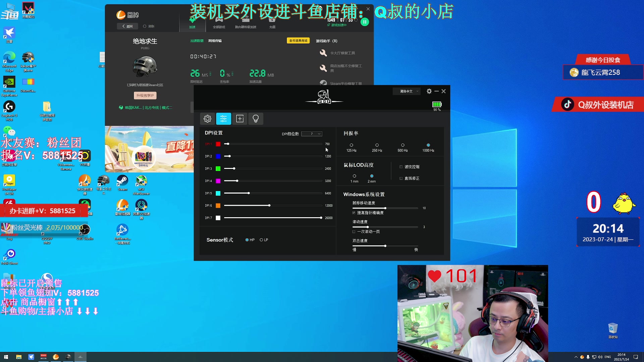644x362 pixels.
Task: Click the magenta DPI 4 color swatch
Action: click(218, 181)
